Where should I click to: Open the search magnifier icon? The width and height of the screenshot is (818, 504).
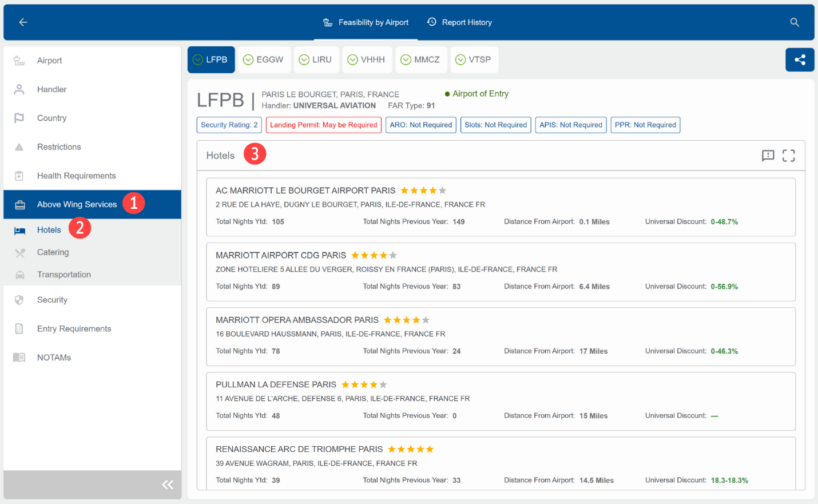click(x=795, y=22)
